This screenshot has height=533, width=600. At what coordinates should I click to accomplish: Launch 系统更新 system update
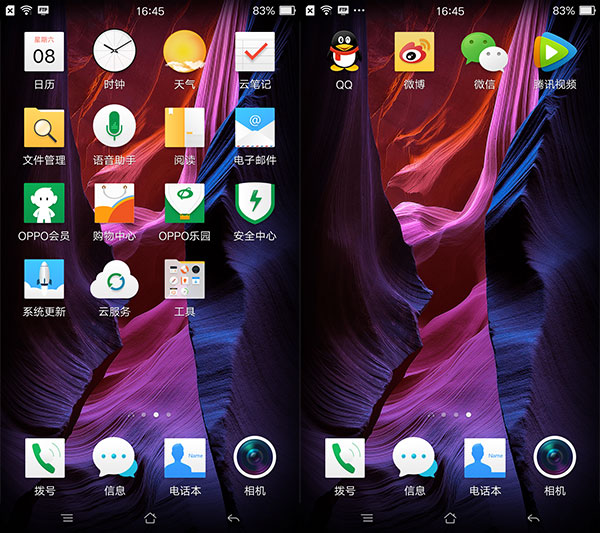44,279
